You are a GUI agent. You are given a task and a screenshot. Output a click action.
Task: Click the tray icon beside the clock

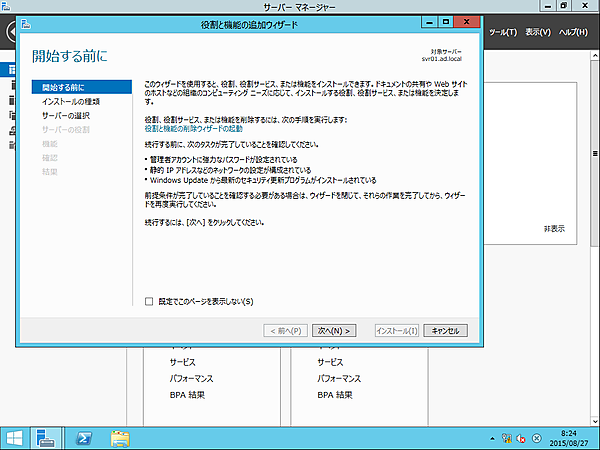(x=537, y=439)
